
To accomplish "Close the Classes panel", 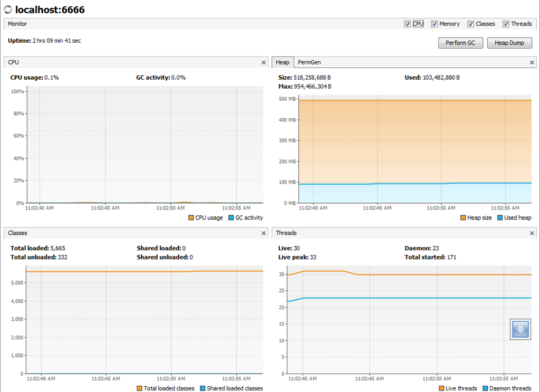I will click(264, 233).
